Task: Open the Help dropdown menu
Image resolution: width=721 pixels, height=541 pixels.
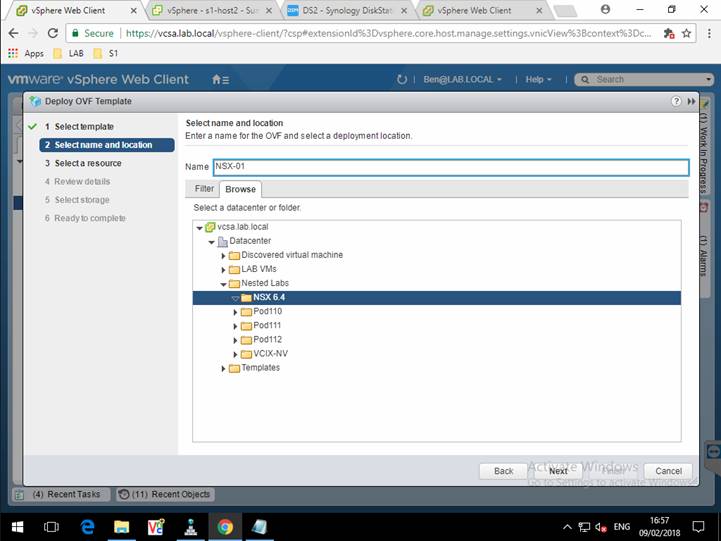Action: click(538, 80)
